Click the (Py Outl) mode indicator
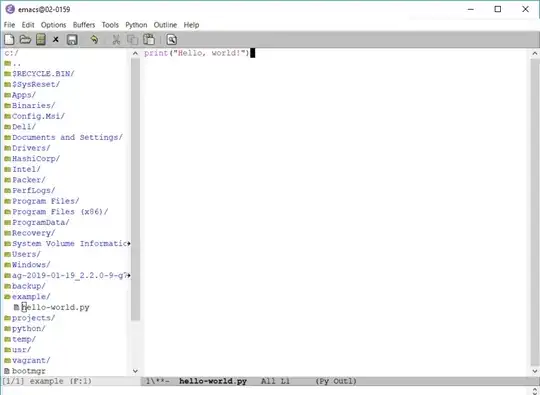The height and width of the screenshot is (395, 540). (x=336, y=381)
